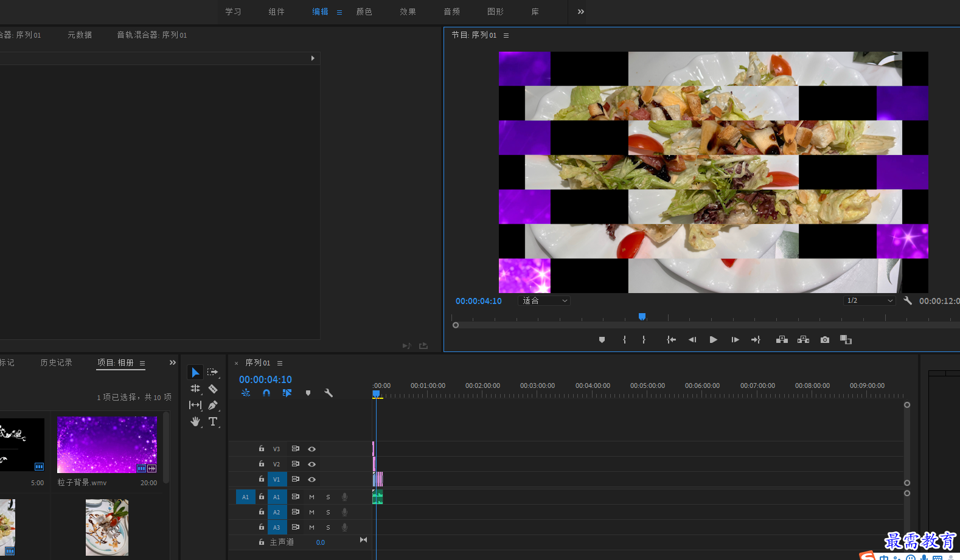Solo audio track A2
The height and width of the screenshot is (560, 960).
[x=328, y=512]
